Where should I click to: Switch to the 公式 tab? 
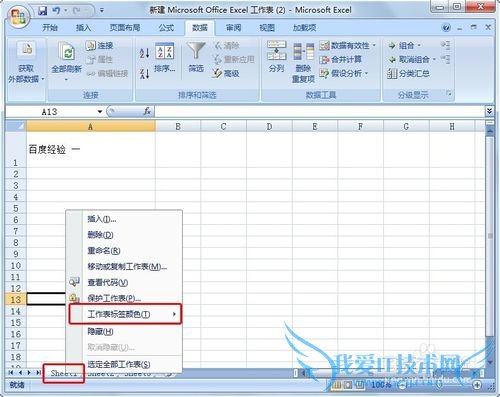(x=166, y=28)
